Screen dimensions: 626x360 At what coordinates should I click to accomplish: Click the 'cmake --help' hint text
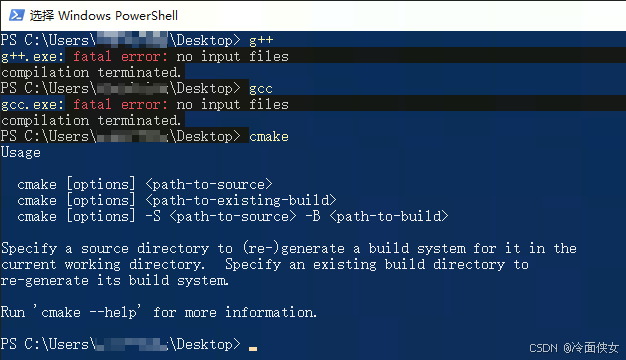[88, 312]
